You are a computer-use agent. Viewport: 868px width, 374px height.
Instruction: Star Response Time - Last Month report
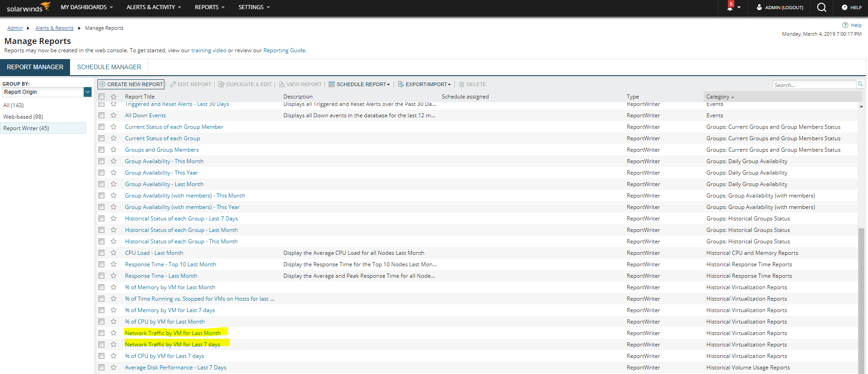click(x=114, y=276)
